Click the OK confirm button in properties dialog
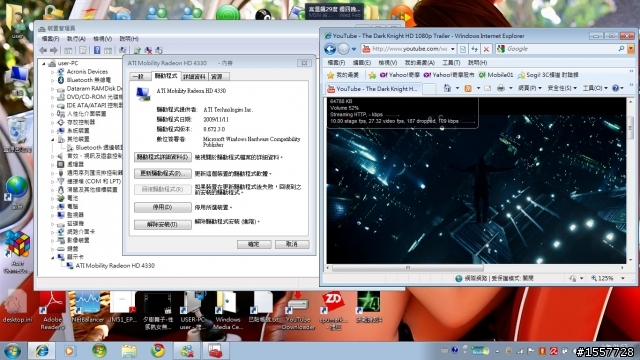Screen dimensions: 640x360 pyautogui.click(x=254, y=244)
